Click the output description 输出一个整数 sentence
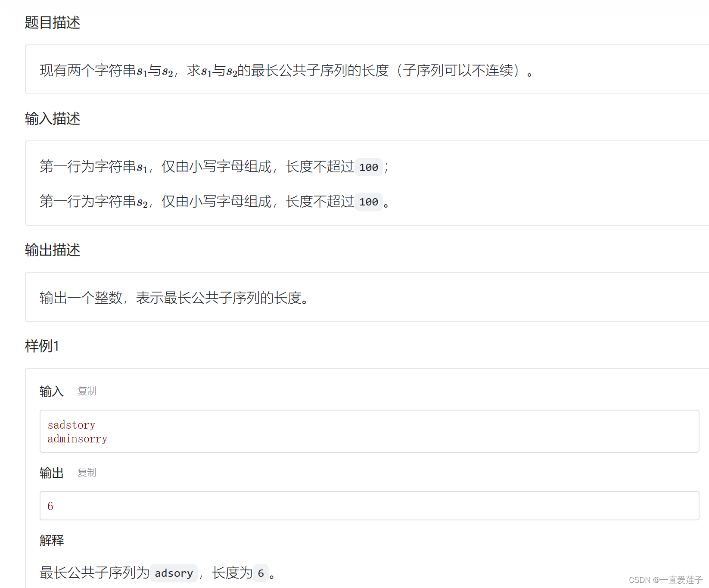This screenshot has height=588, width=709. [x=174, y=298]
